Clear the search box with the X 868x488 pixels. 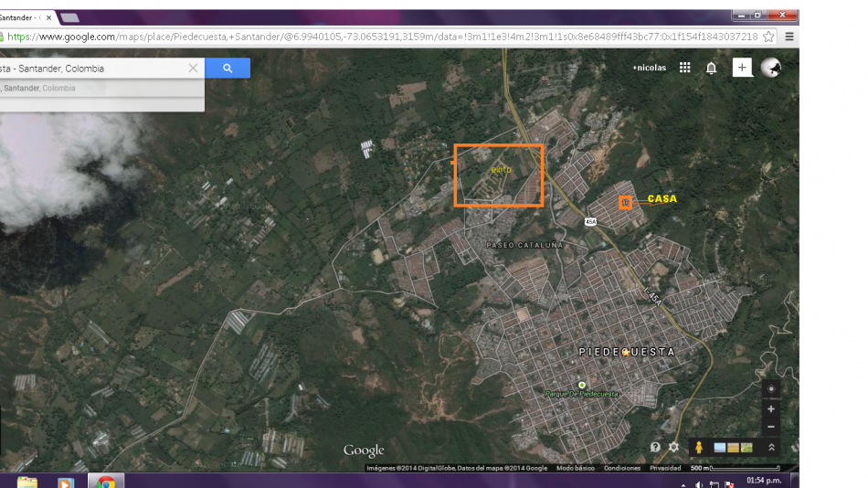(193, 69)
